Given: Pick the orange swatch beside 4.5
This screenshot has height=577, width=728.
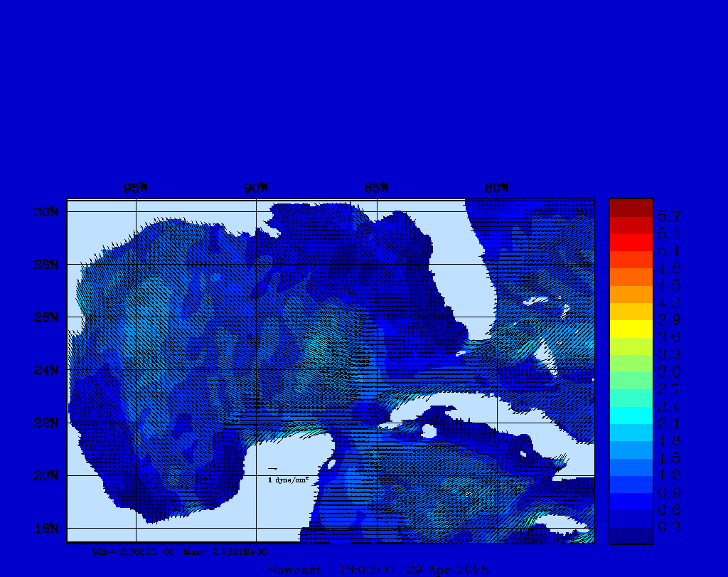Looking at the screenshot, I should (x=631, y=277).
